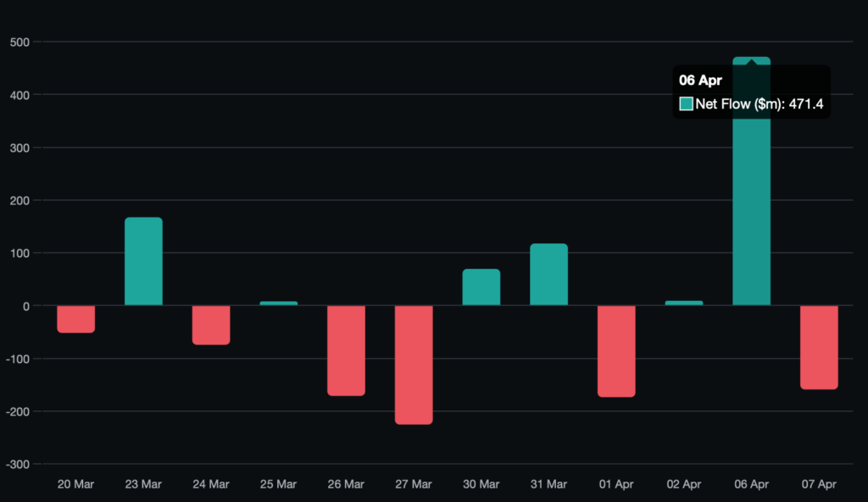
Task: Click the 27 Mar x-axis label
Action: (x=414, y=484)
